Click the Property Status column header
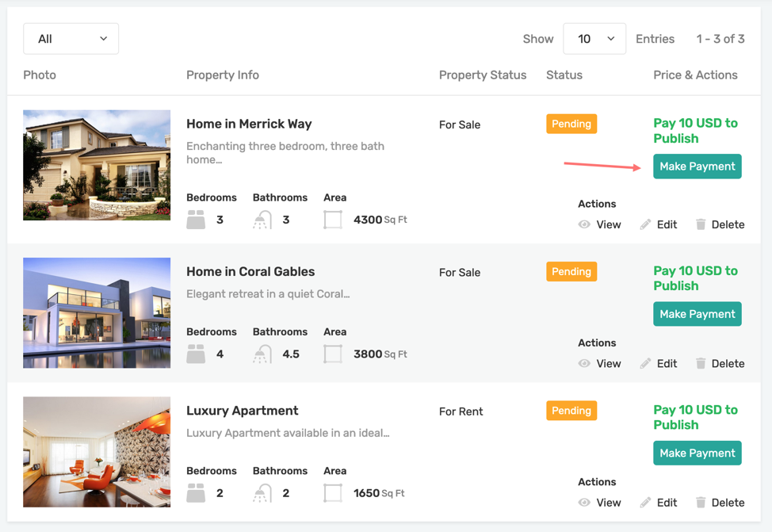The width and height of the screenshot is (772, 532). click(x=483, y=75)
